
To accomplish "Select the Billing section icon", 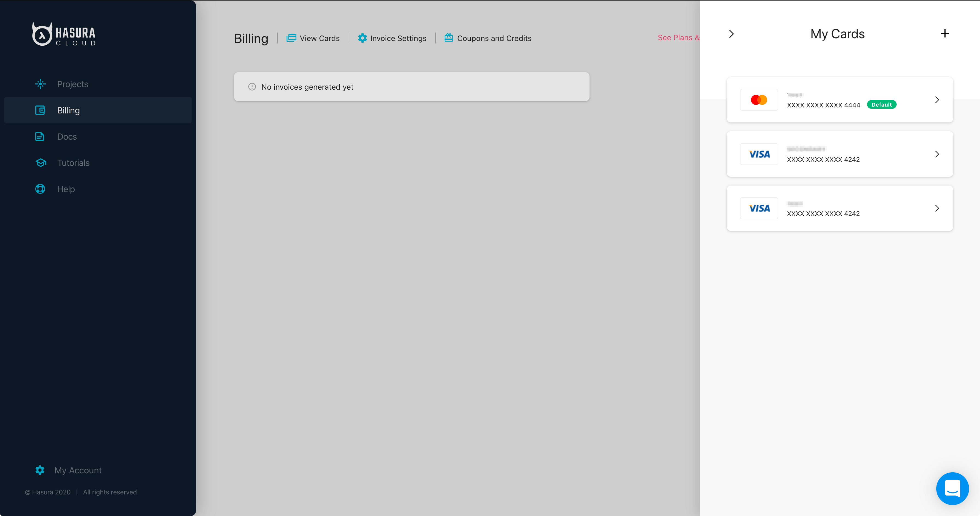I will (x=40, y=110).
